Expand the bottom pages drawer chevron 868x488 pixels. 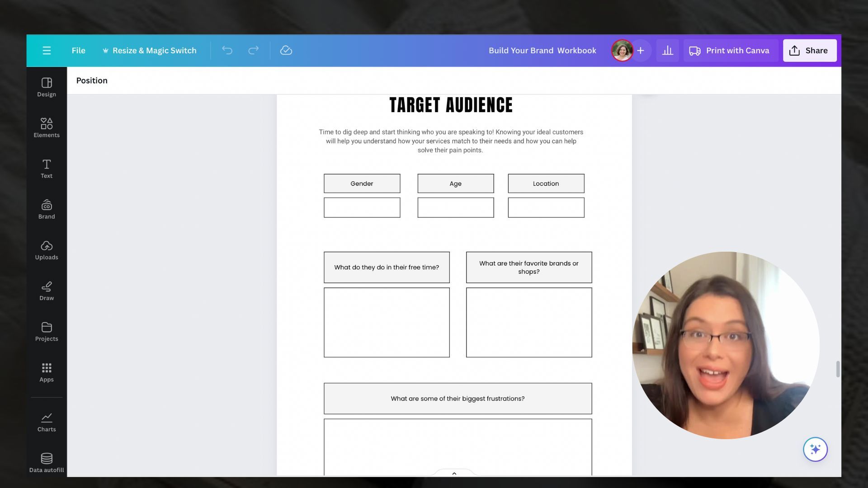coord(454,473)
